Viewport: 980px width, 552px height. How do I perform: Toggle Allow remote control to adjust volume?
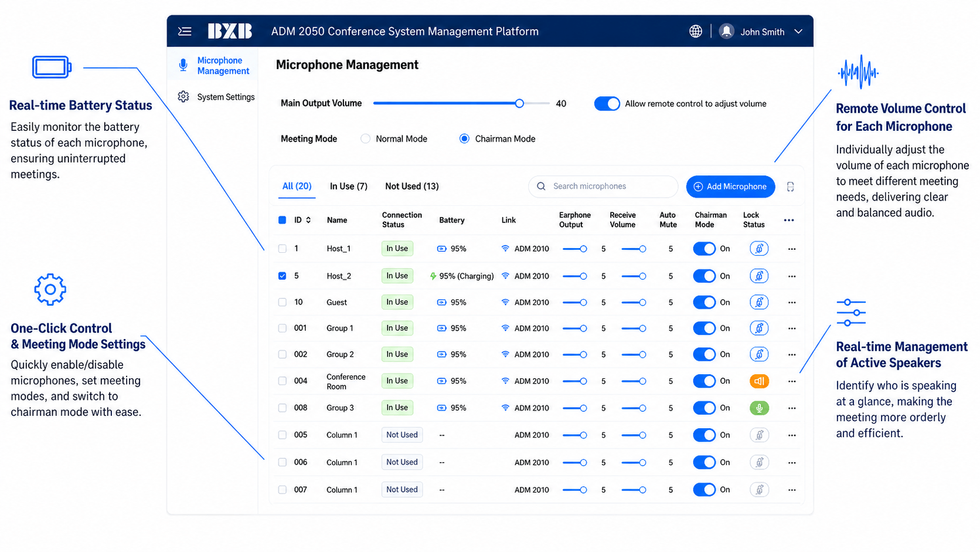pyautogui.click(x=607, y=104)
